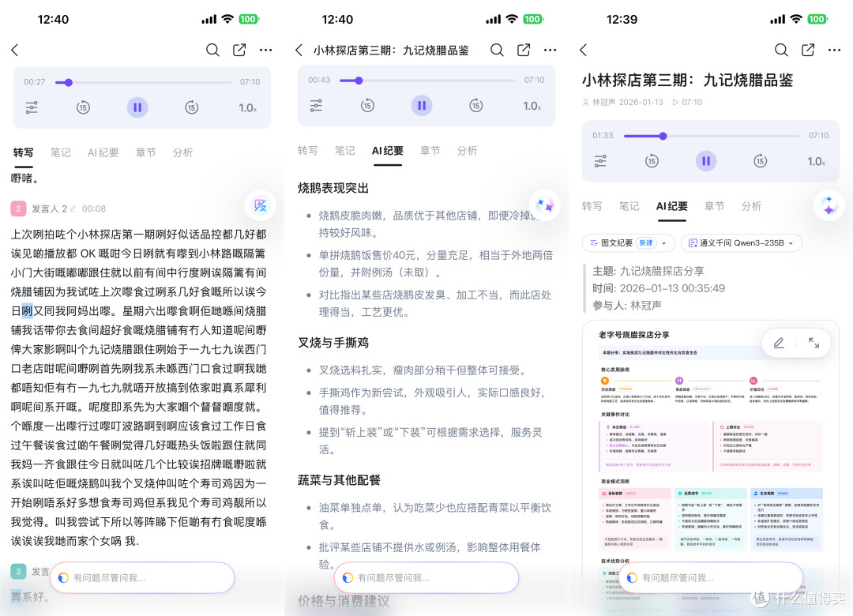Change 1.0x speed in middle player
The height and width of the screenshot is (616, 853).
click(x=532, y=106)
